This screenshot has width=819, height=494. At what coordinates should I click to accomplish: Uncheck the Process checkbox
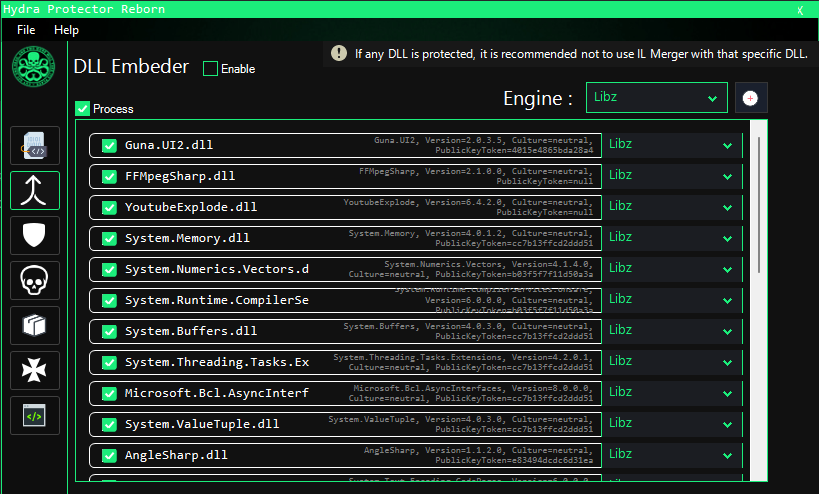[x=83, y=109]
